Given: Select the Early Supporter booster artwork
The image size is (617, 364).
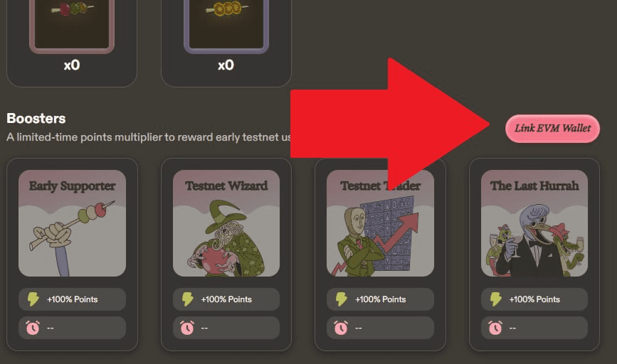Looking at the screenshot, I should [73, 223].
